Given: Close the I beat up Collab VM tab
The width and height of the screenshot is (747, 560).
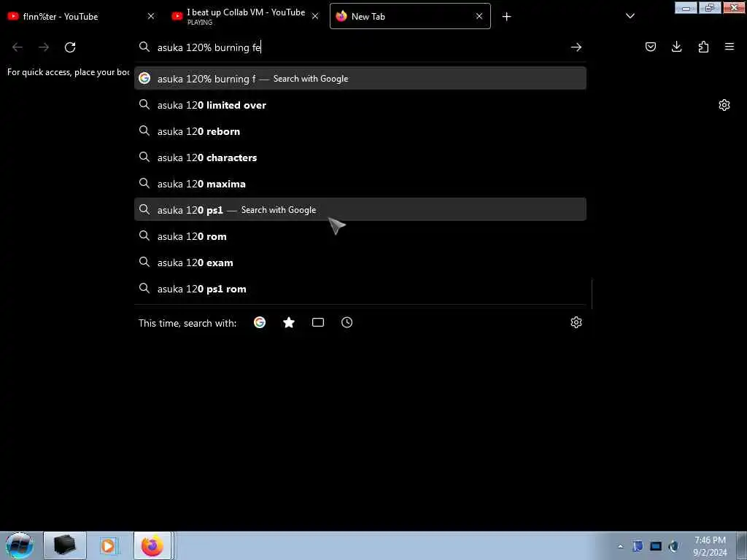Looking at the screenshot, I should (x=315, y=16).
